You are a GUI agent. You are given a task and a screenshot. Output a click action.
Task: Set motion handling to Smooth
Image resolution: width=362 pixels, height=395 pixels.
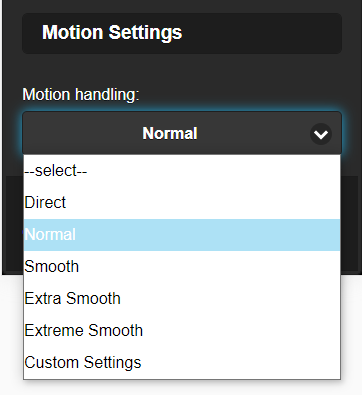[x=182, y=267]
